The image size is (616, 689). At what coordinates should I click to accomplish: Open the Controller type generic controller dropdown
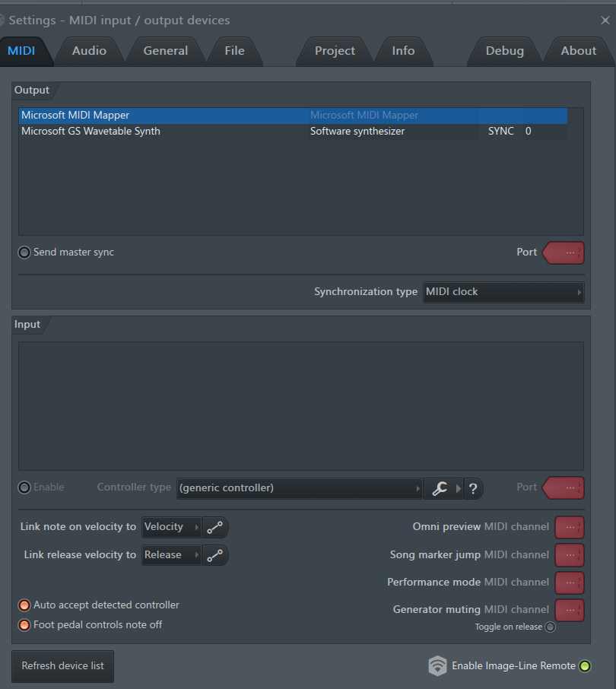coord(300,488)
